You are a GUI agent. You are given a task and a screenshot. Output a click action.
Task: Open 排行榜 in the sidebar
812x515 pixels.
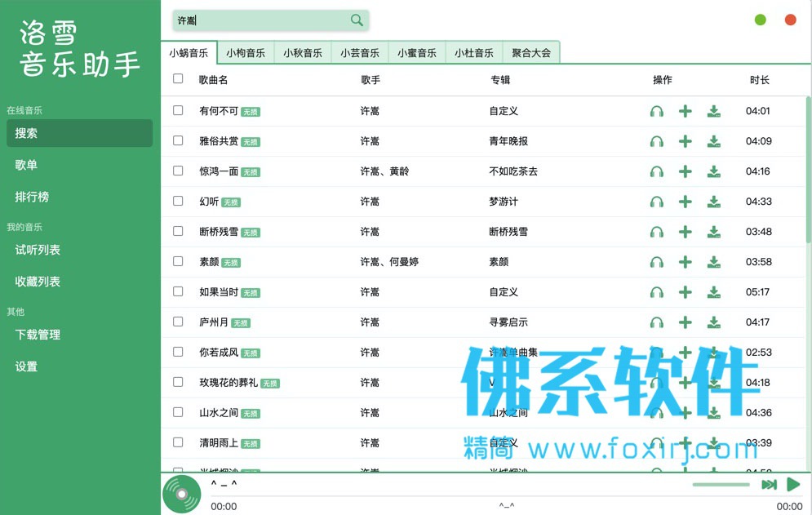(x=80, y=197)
